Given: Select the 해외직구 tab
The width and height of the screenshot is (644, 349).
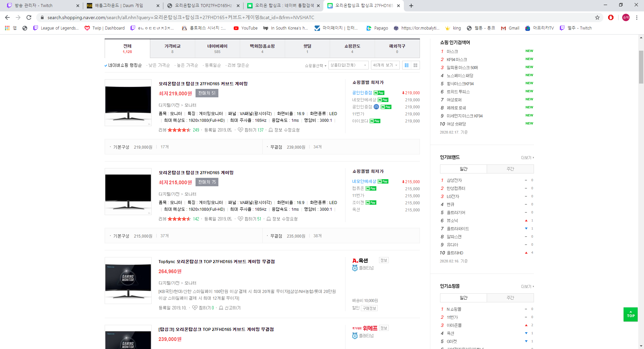Looking at the screenshot, I should [397, 49].
